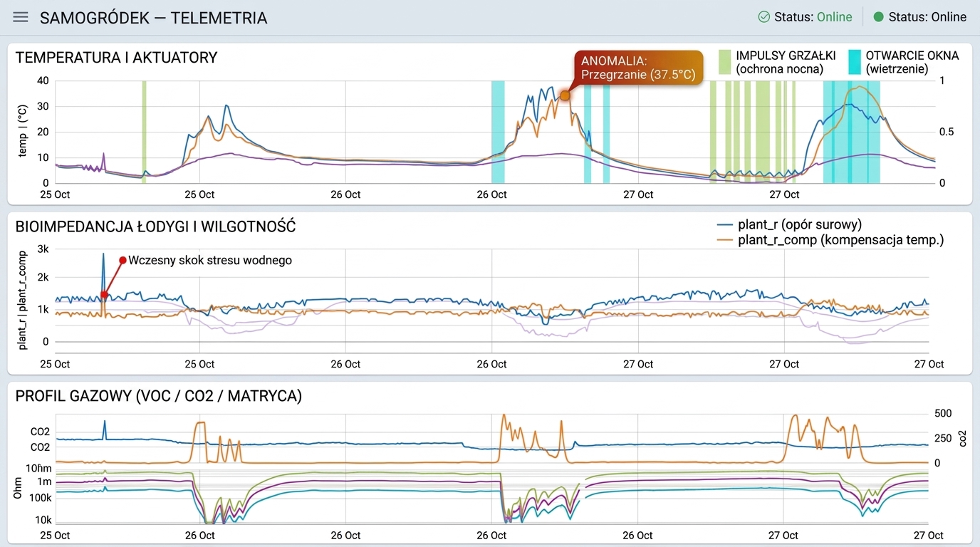The width and height of the screenshot is (980, 547).
Task: Click the '100k' tick on Ohm axis
Action: 39,497
